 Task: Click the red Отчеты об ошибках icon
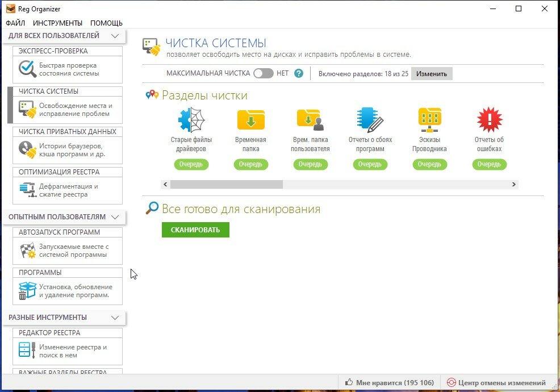(x=489, y=120)
